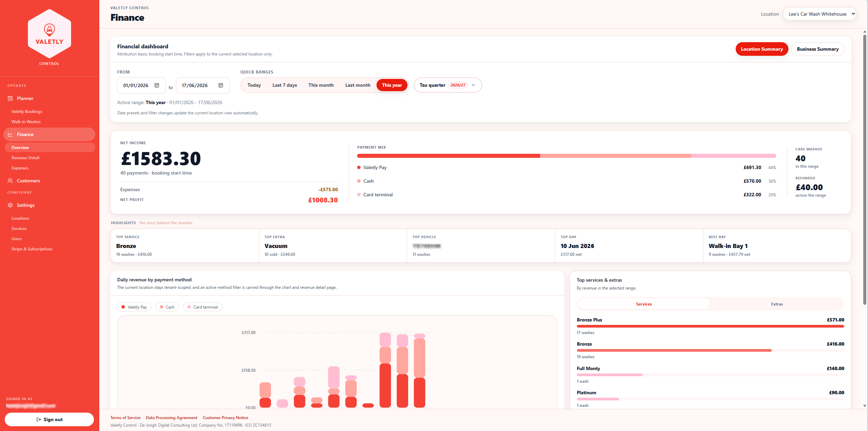The width and height of the screenshot is (868, 431).
Task: Select the Last month quick range
Action: point(358,85)
